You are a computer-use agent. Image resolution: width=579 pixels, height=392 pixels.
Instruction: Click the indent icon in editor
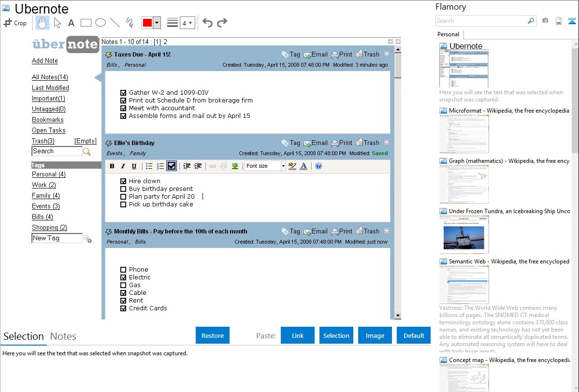(x=198, y=166)
